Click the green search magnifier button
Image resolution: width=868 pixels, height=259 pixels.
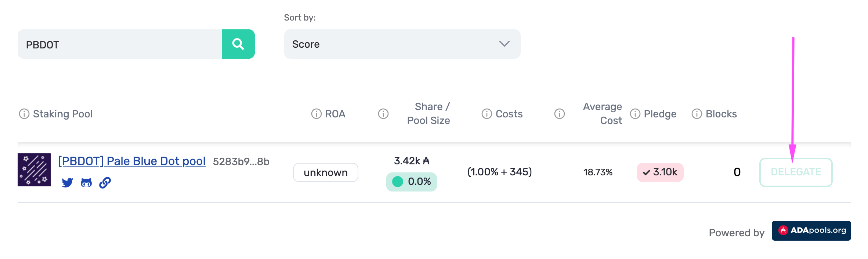pos(238,44)
